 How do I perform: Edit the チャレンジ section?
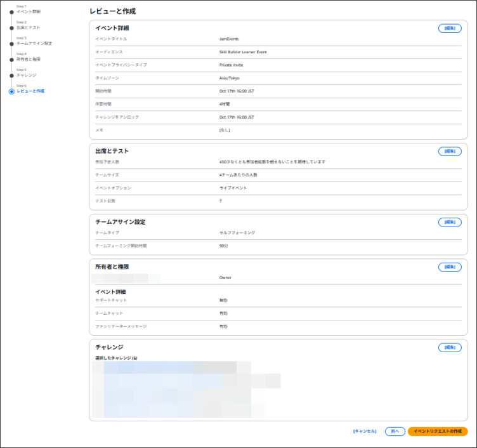450,348
